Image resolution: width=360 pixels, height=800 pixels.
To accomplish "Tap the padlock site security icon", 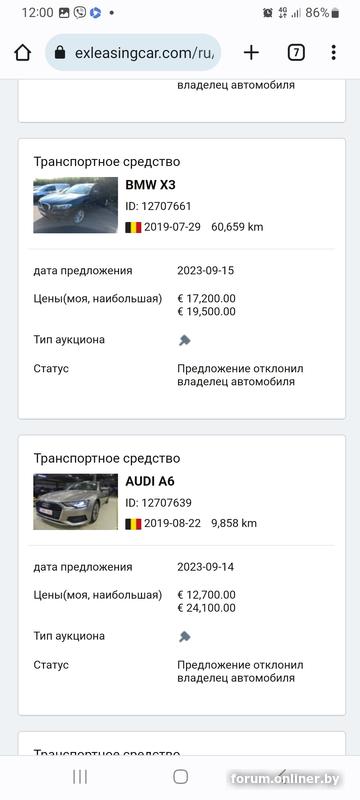I will pyautogui.click(x=60, y=53).
